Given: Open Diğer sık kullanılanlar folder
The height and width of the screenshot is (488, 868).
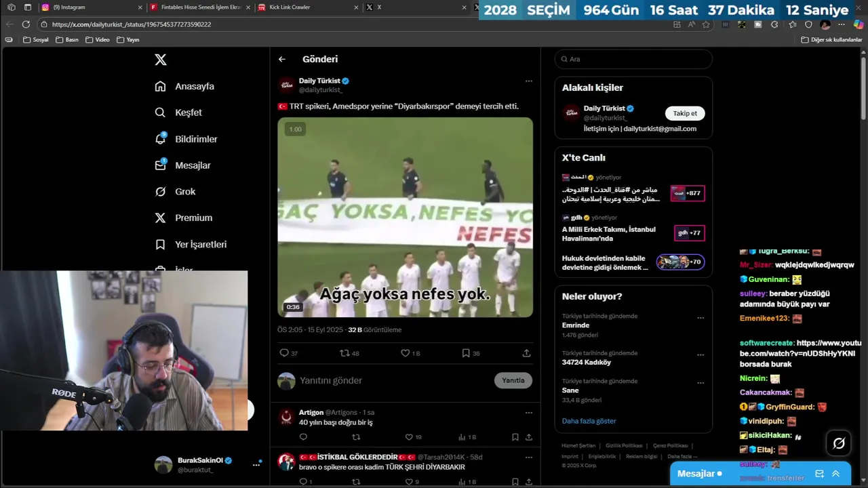Looking at the screenshot, I should coord(831,40).
